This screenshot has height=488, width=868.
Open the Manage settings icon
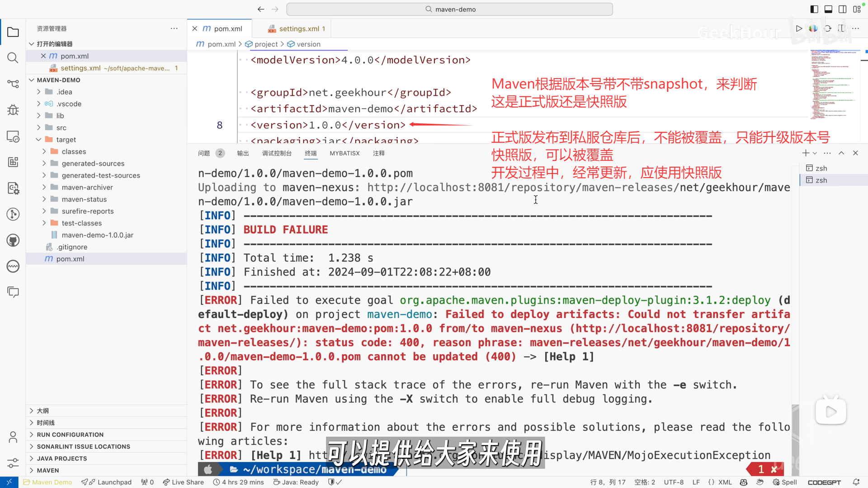point(13,463)
